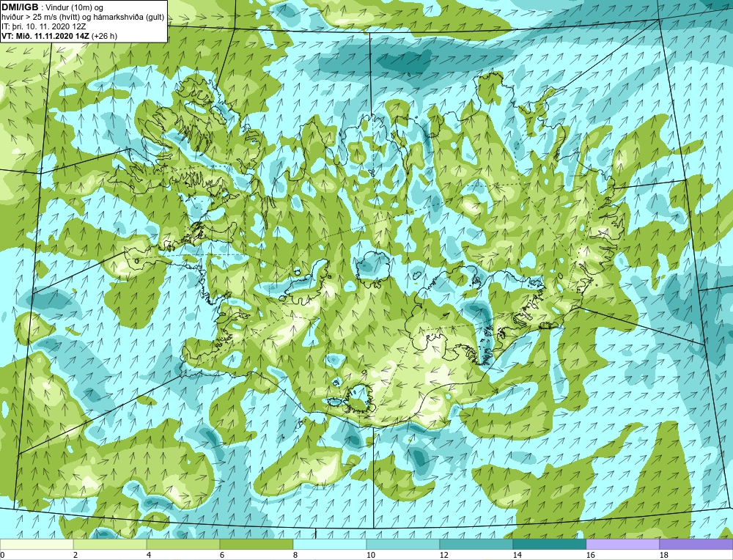Click the 14–16 m/s dark teal swatch
This screenshot has width=733, height=560.
pos(550,545)
